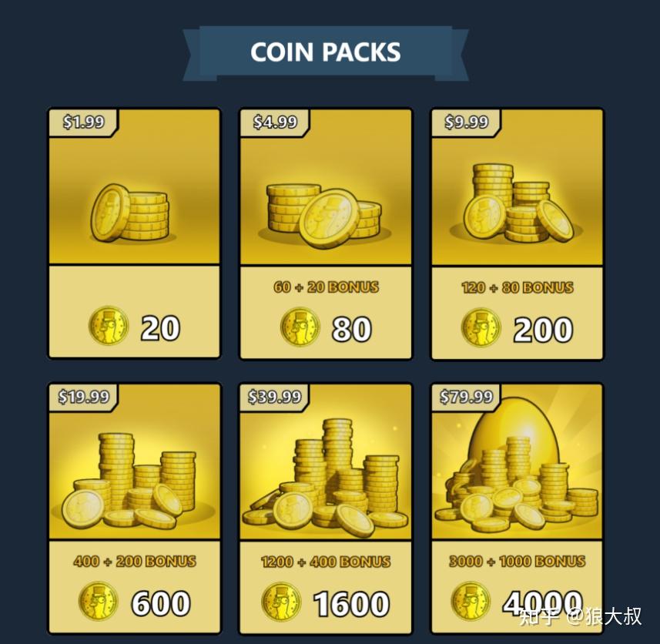Click the coin icon next to 600
This screenshot has height=644, width=660.
click(98, 601)
